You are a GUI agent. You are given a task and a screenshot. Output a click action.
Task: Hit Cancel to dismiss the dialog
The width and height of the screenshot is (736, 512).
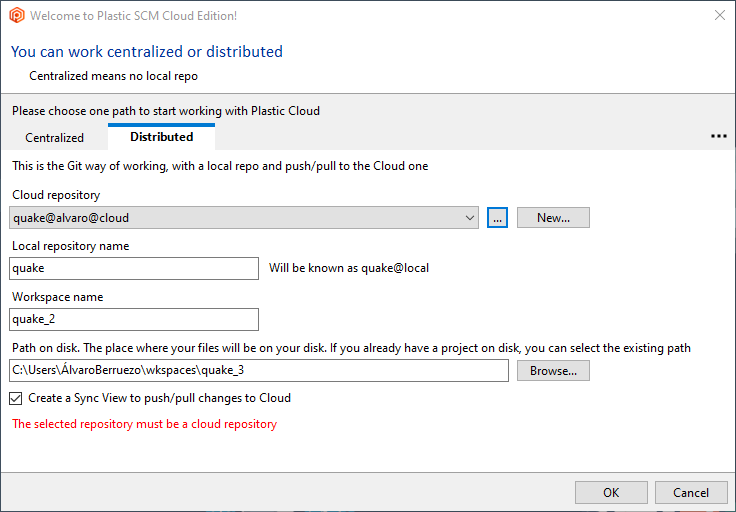coord(691,492)
